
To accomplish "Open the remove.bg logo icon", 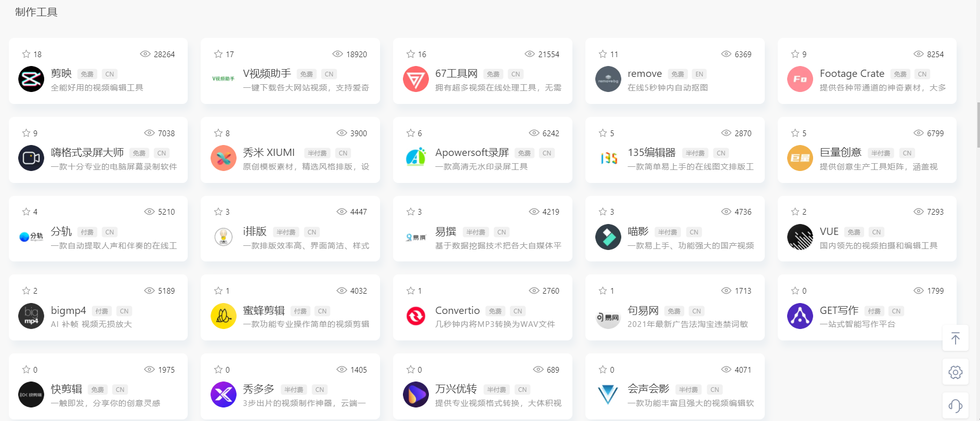I will [x=608, y=79].
